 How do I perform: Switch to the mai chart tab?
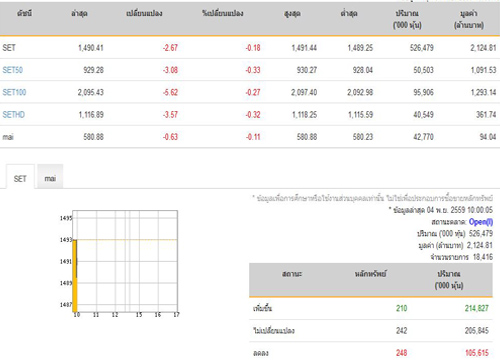coord(50,177)
